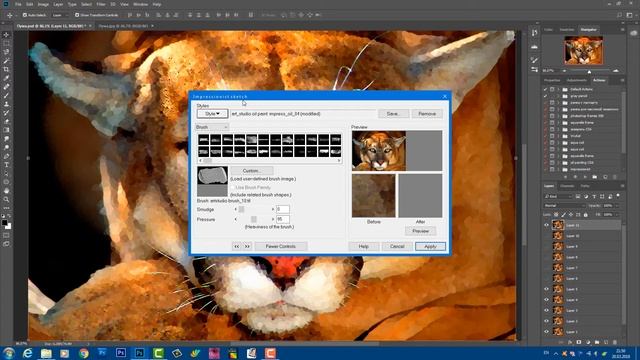Click the Custom brush button

(x=251, y=171)
